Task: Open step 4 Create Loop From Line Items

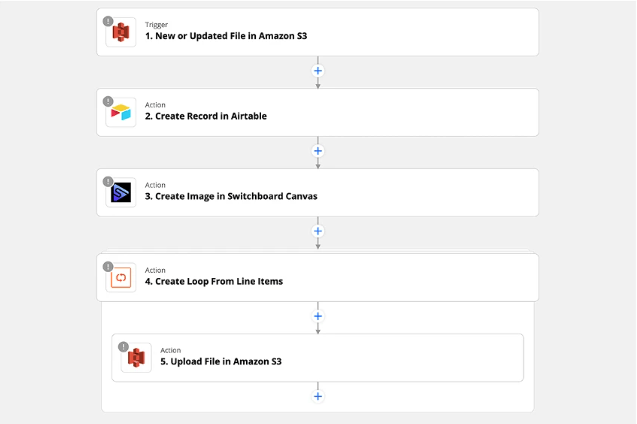Action: (317, 278)
